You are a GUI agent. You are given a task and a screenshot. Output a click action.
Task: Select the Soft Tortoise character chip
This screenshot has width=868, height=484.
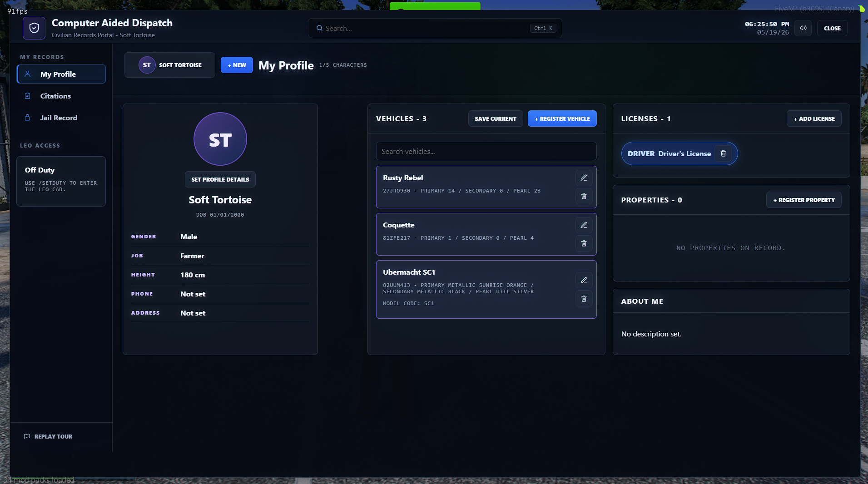(170, 65)
